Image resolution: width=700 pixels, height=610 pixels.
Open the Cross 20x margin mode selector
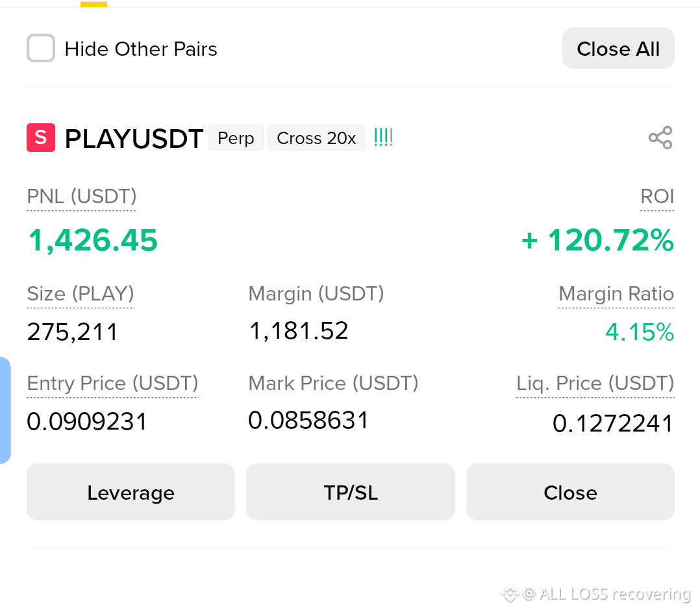316,138
